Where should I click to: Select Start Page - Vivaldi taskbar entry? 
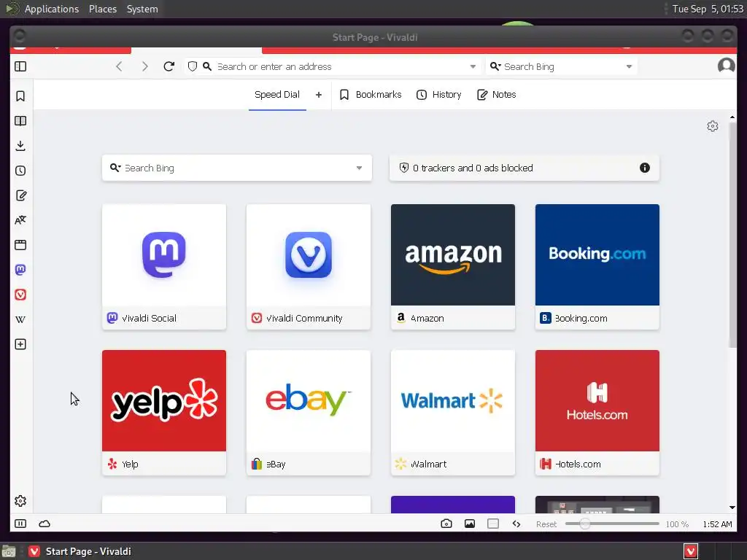coord(80,551)
